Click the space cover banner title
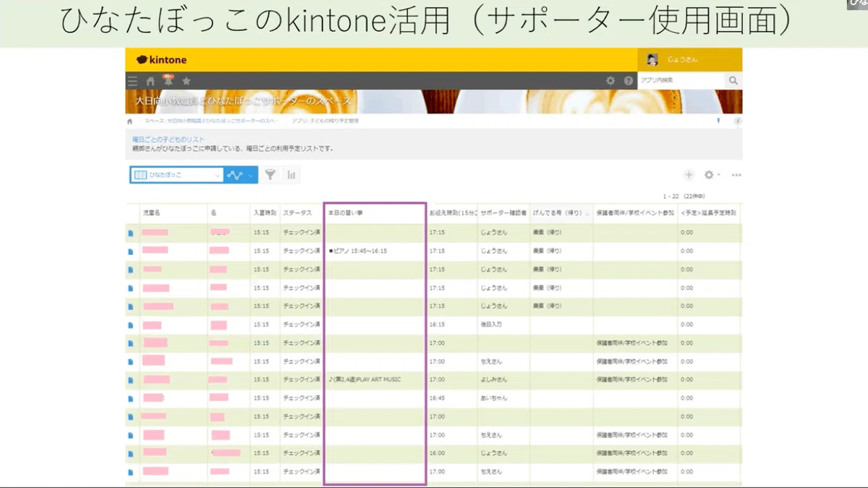 tap(243, 101)
